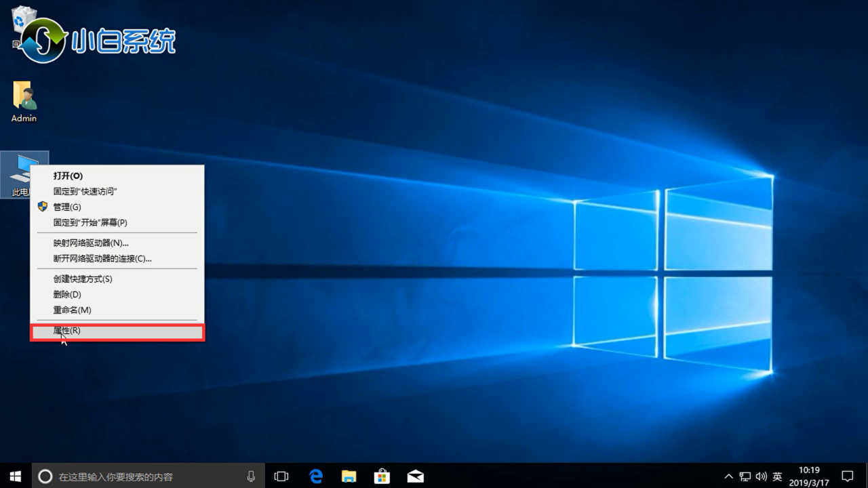Screen dimensions: 868x488
Task: Click 管理(G) in the context menu
Action: click(x=117, y=207)
